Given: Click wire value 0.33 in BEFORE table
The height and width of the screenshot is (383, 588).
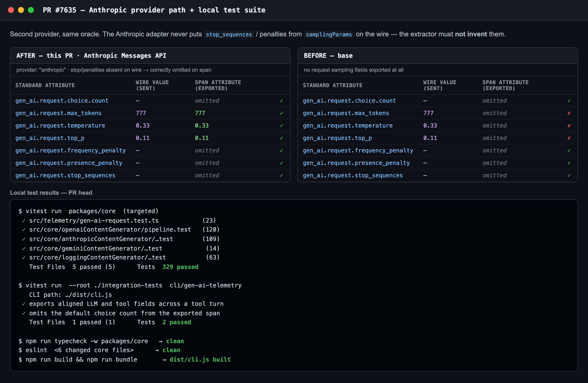Looking at the screenshot, I should tap(430, 126).
